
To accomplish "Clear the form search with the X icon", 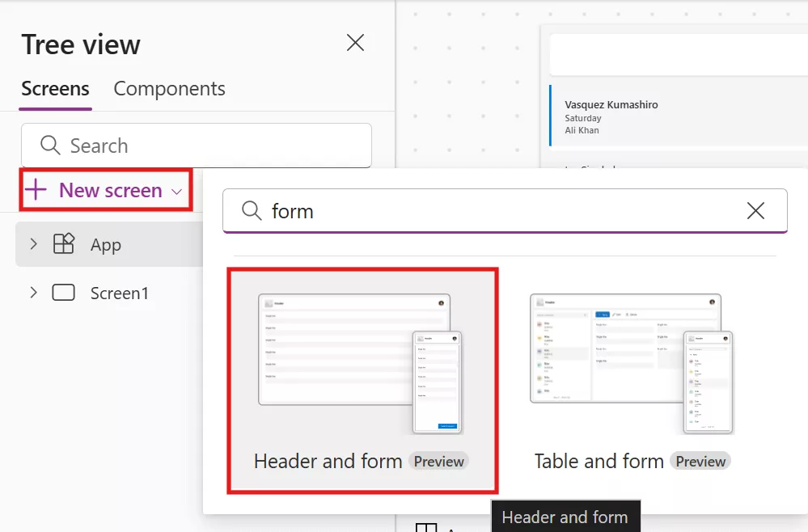I will (x=755, y=210).
